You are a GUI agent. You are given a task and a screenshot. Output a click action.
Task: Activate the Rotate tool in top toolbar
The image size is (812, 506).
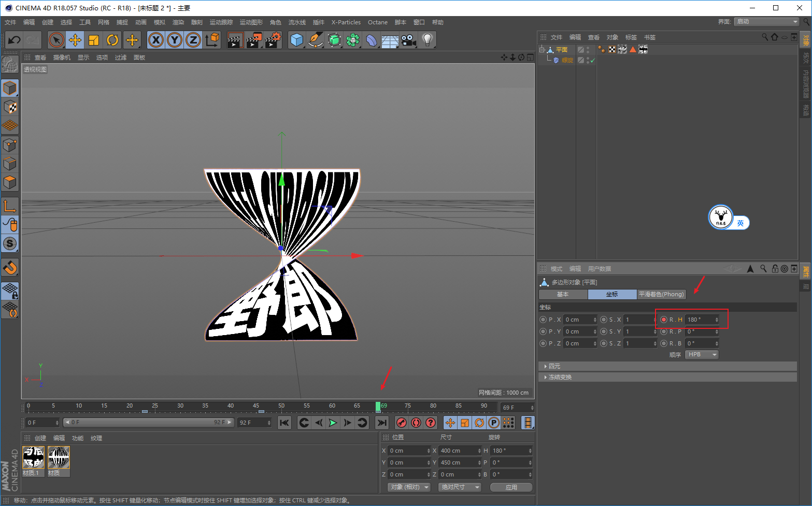pos(112,40)
